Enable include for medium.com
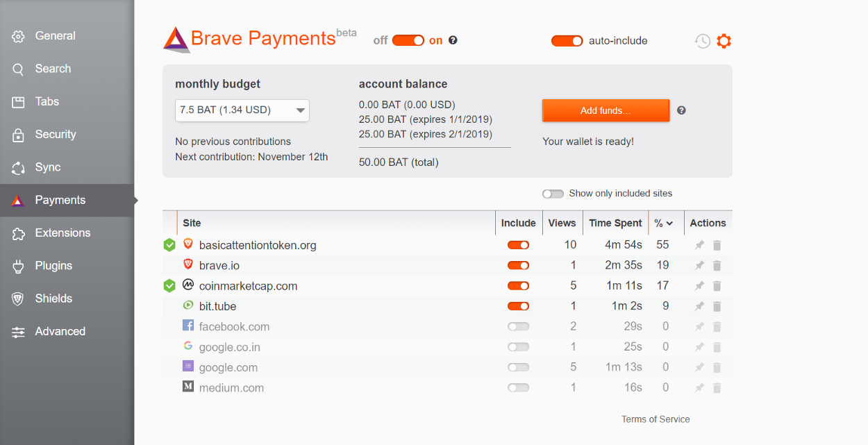 coord(518,388)
